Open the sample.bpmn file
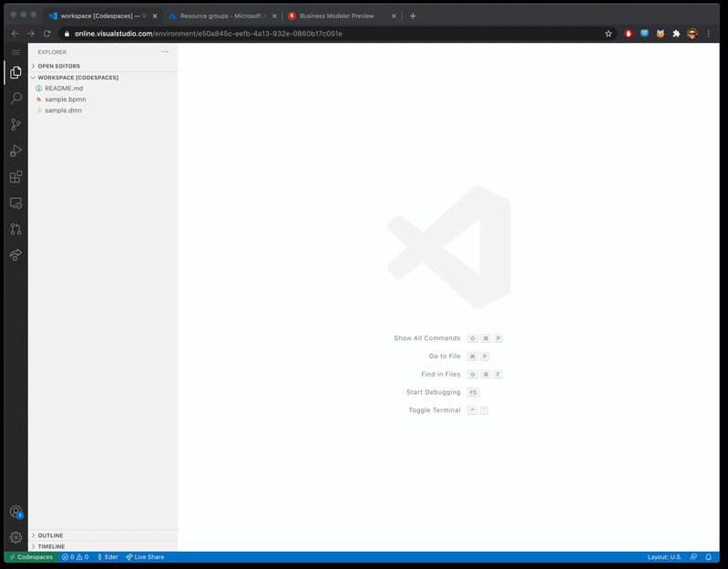This screenshot has height=569, width=728. click(x=65, y=99)
